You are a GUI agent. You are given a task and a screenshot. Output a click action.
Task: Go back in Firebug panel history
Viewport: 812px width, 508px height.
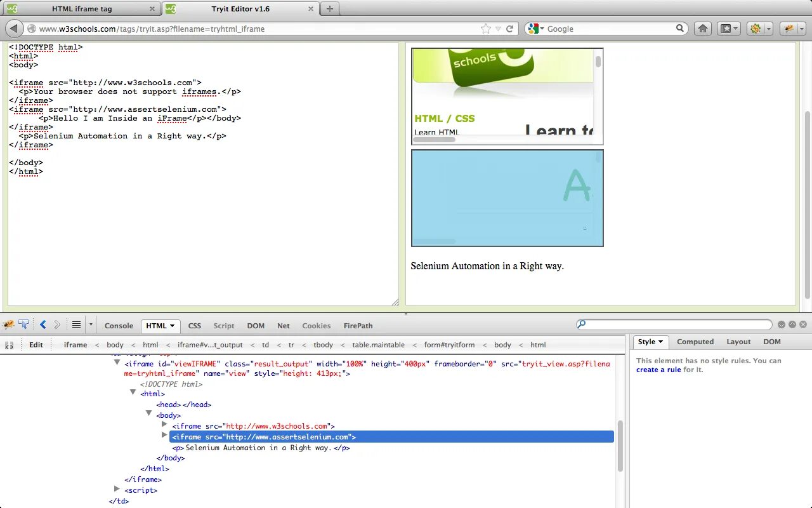click(43, 325)
